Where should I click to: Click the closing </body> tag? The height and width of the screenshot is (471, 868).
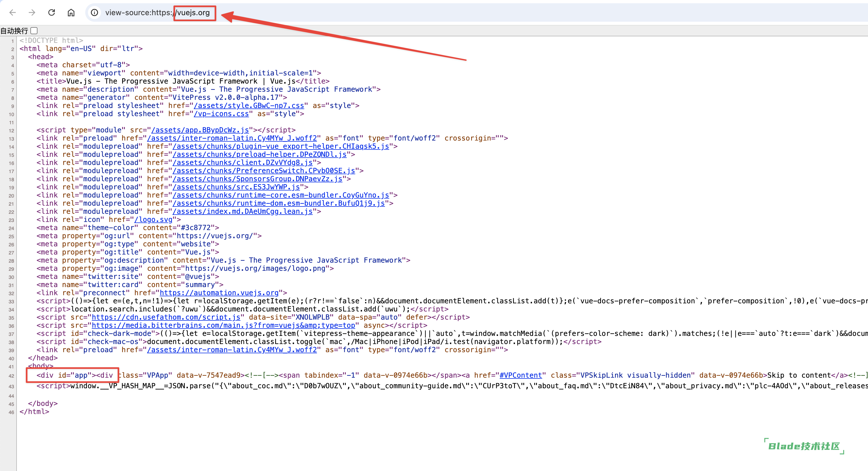[x=43, y=403]
